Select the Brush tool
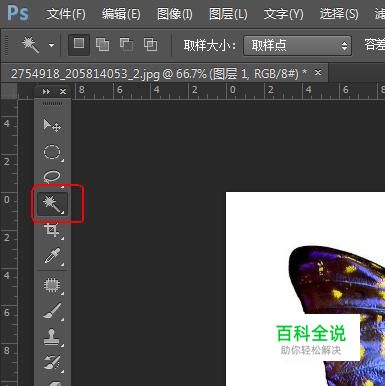 pyautogui.click(x=52, y=311)
